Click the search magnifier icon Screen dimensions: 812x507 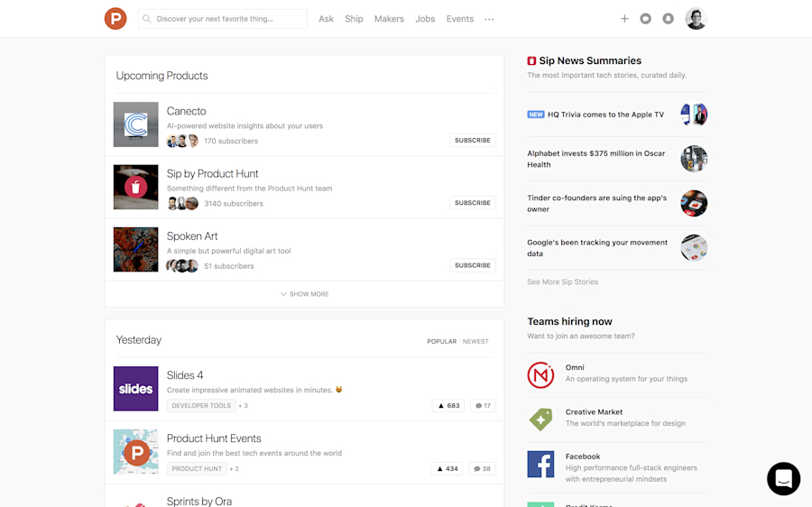pos(147,19)
